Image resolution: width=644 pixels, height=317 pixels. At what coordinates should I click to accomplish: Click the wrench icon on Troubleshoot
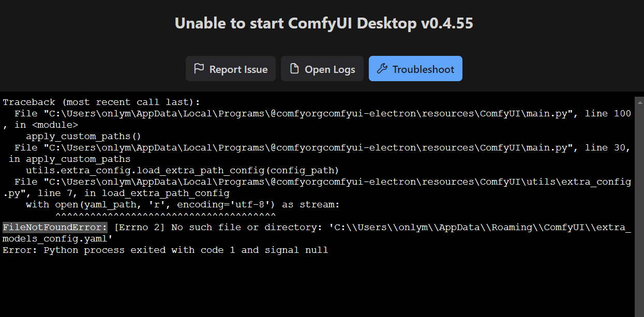coord(382,69)
